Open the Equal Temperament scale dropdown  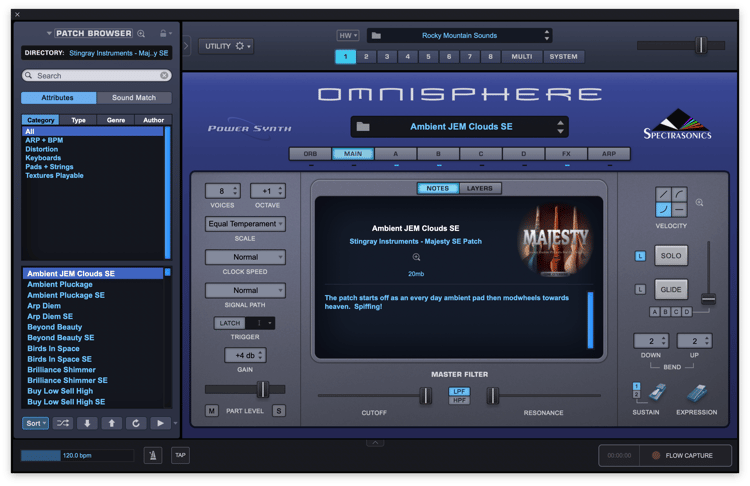(x=245, y=224)
